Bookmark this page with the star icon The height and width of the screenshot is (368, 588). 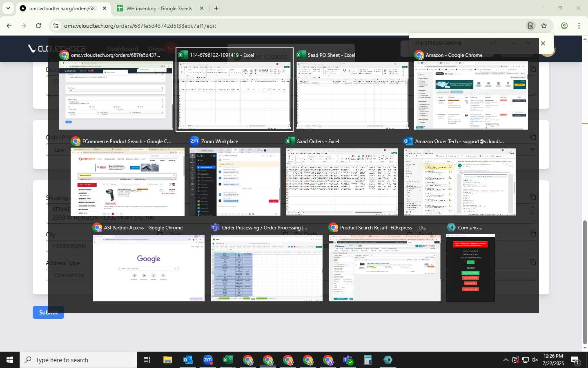point(544,26)
